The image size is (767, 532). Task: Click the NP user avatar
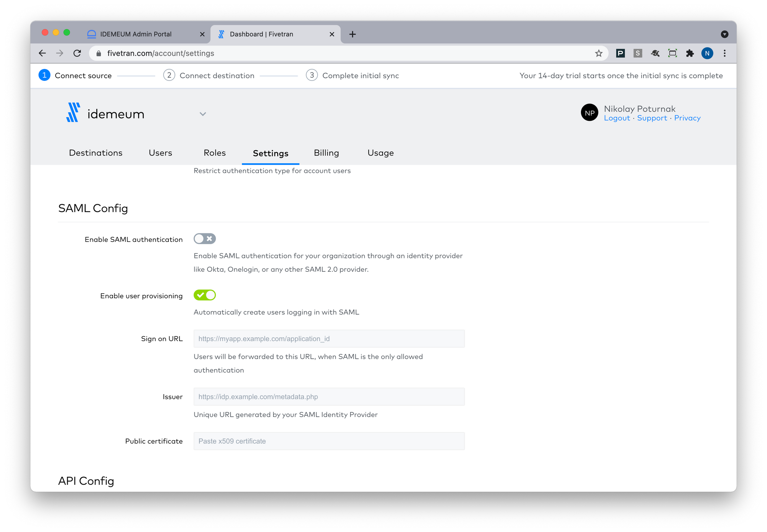click(x=589, y=113)
